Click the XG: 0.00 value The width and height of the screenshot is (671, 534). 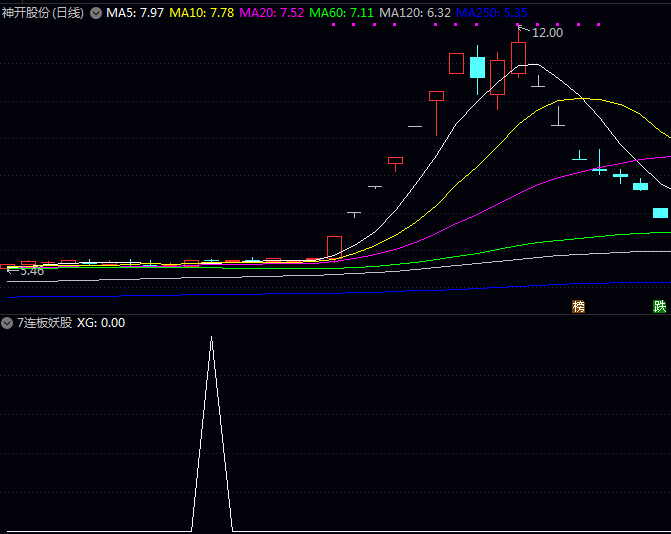point(101,323)
